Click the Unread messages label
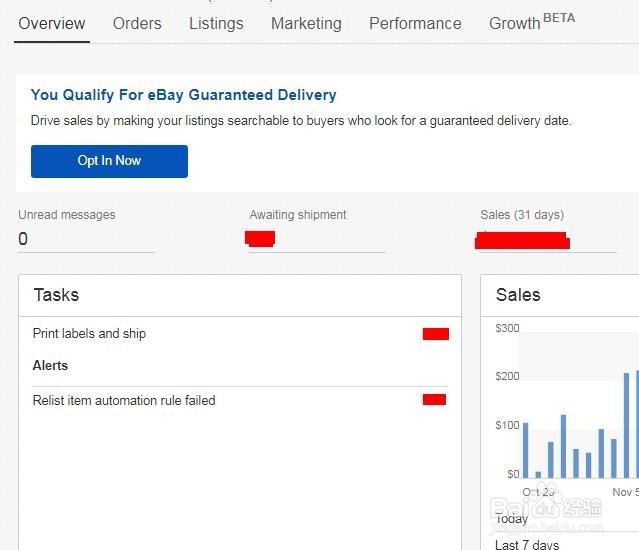Screen dimensions: 639x550 tap(67, 215)
